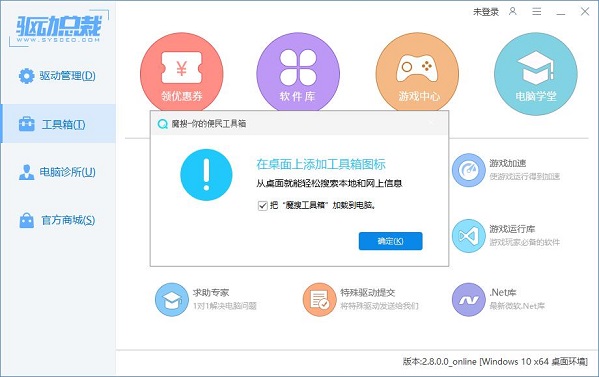Click the gear icon beside 驱动管理
This screenshot has width=599, height=377.
pyautogui.click(x=26, y=76)
